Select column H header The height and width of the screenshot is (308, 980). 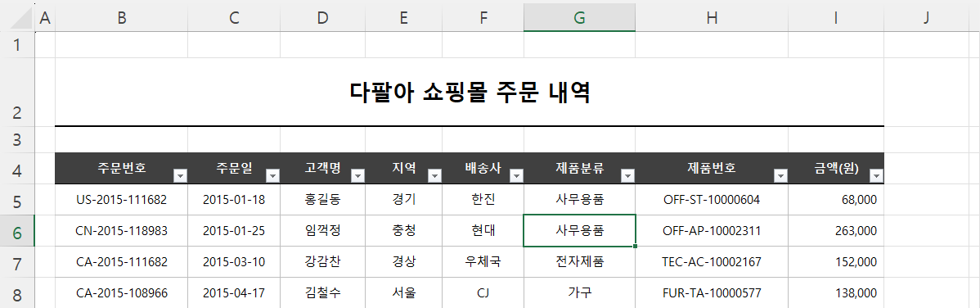click(x=712, y=18)
